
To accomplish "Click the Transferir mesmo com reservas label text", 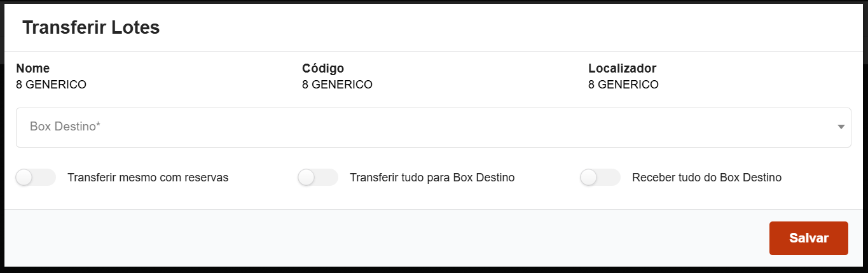I will [148, 178].
